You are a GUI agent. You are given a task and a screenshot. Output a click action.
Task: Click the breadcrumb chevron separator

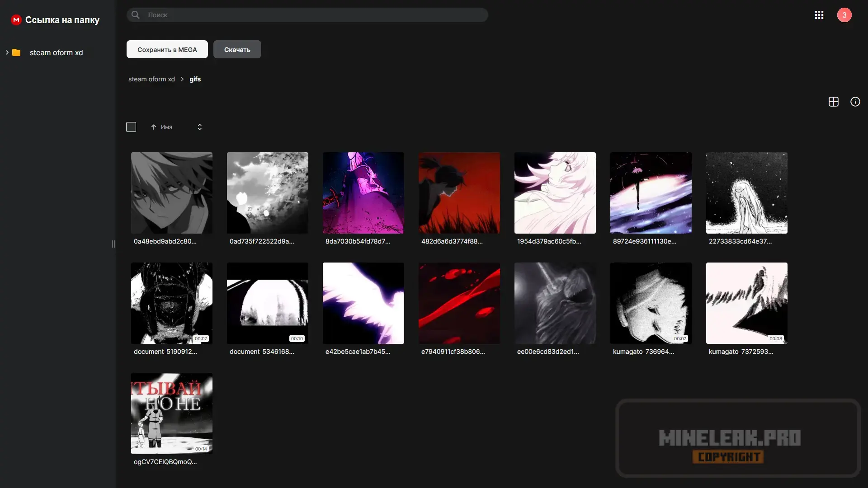[x=182, y=79]
